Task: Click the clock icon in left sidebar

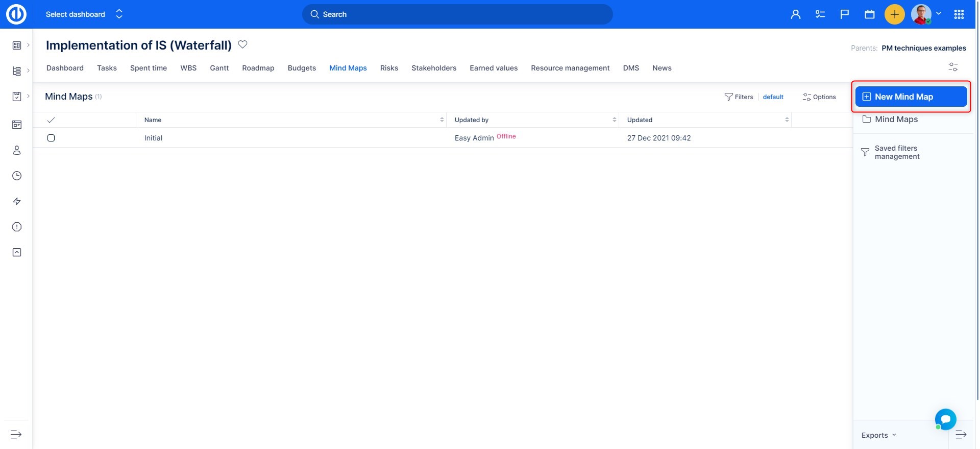Action: (x=17, y=176)
